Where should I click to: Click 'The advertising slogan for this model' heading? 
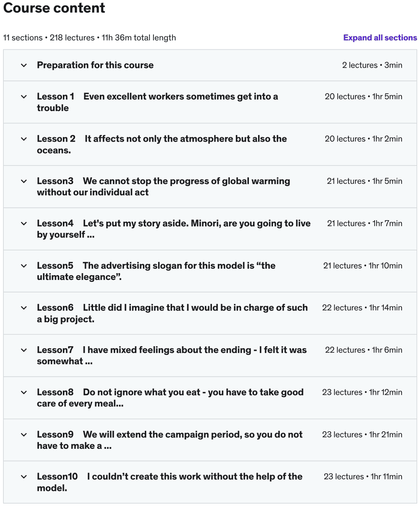(179, 266)
